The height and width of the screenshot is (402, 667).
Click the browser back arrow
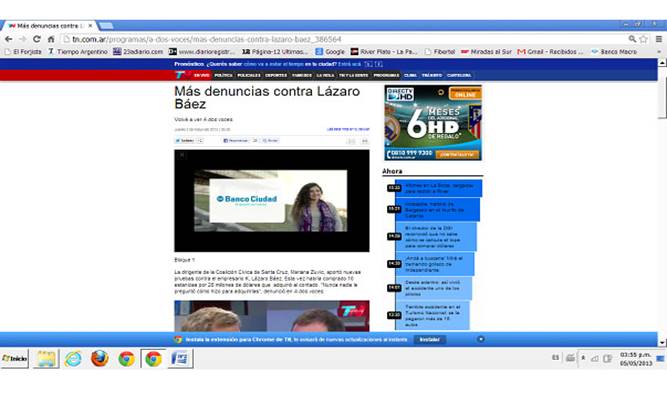pos(9,38)
